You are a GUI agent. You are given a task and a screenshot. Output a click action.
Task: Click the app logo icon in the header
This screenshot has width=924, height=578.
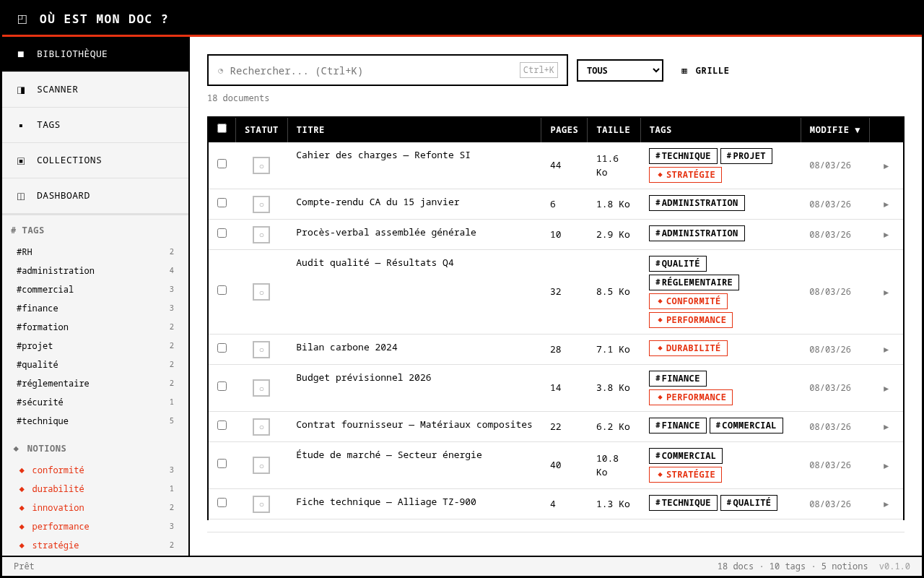click(x=22, y=19)
